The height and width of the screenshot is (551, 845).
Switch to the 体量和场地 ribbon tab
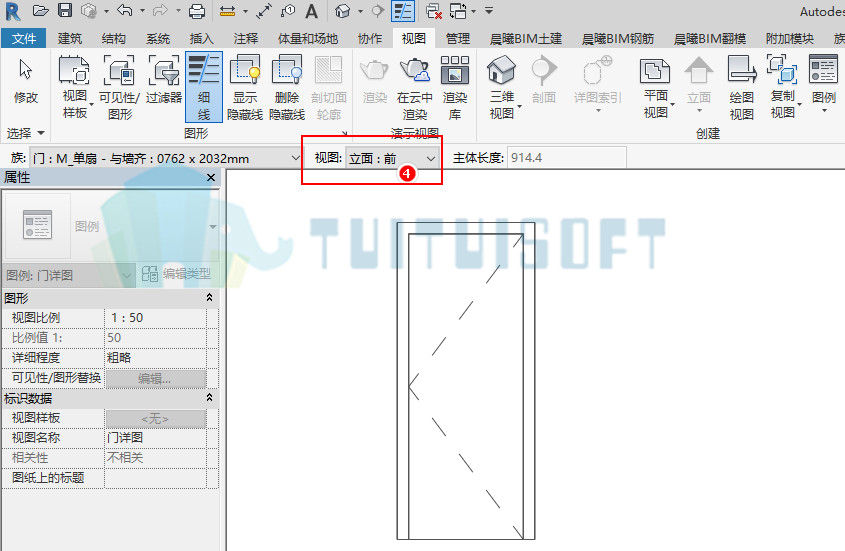308,38
